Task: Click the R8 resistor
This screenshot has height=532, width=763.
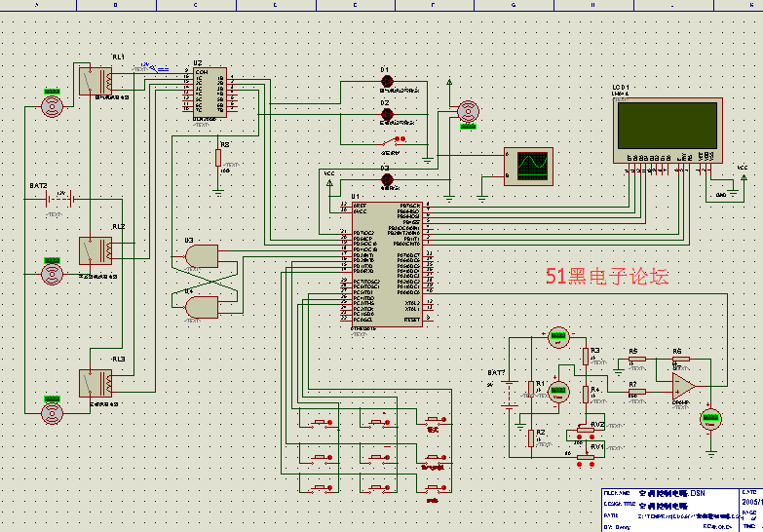Action: 218,158
